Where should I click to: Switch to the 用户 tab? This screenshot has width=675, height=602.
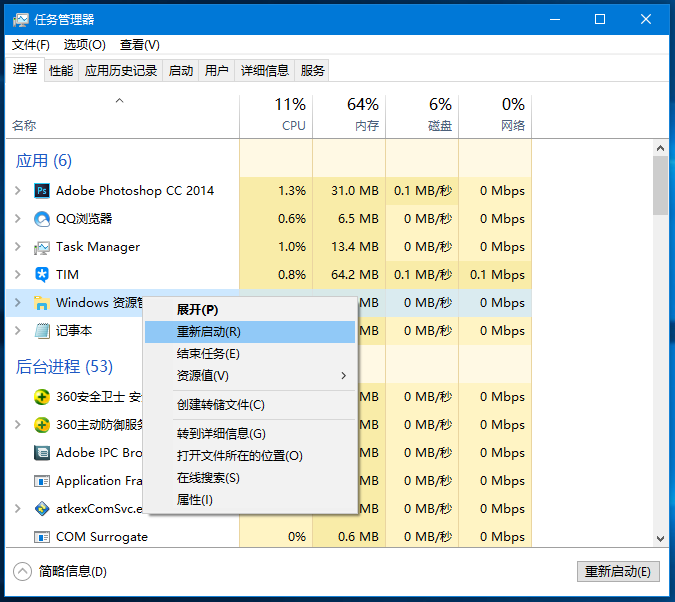[x=217, y=71]
